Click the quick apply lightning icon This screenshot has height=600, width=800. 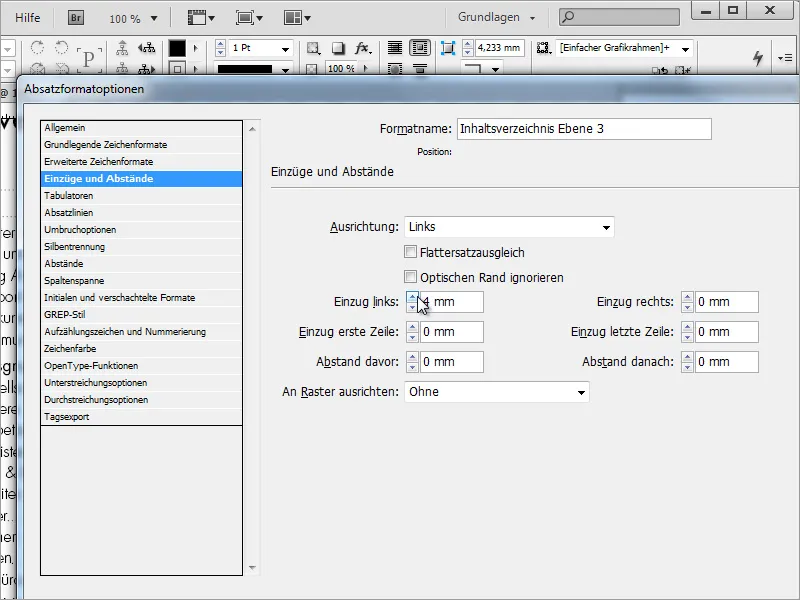[758, 57]
